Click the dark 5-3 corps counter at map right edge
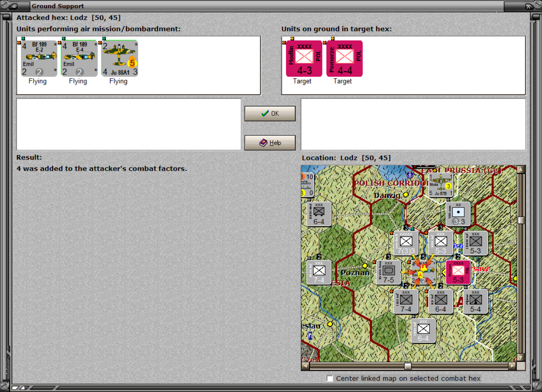542x392 pixels. (475, 243)
